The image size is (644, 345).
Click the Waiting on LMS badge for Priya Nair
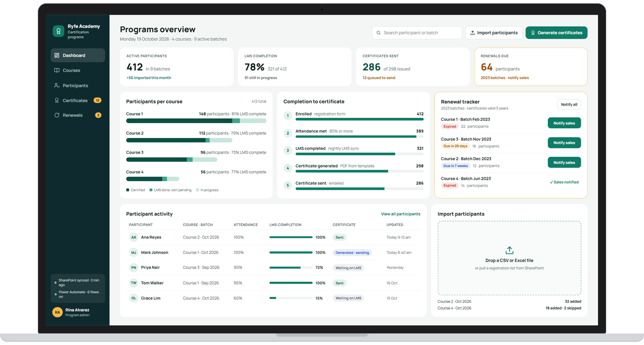pyautogui.click(x=348, y=268)
